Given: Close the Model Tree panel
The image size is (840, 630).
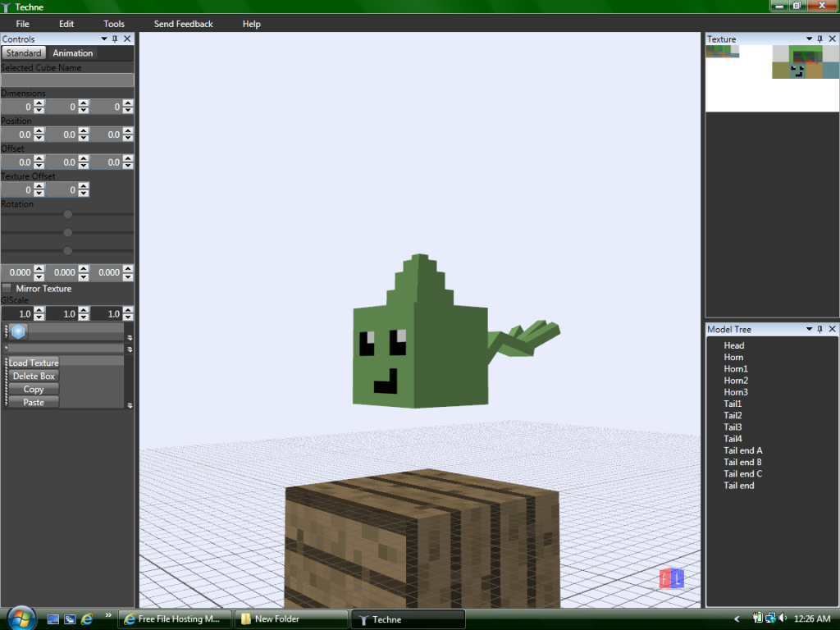Looking at the screenshot, I should coord(832,329).
